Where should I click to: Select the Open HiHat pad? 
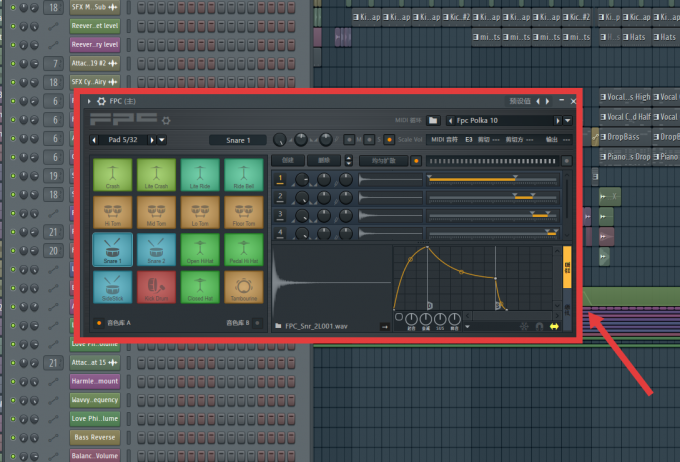coord(200,249)
